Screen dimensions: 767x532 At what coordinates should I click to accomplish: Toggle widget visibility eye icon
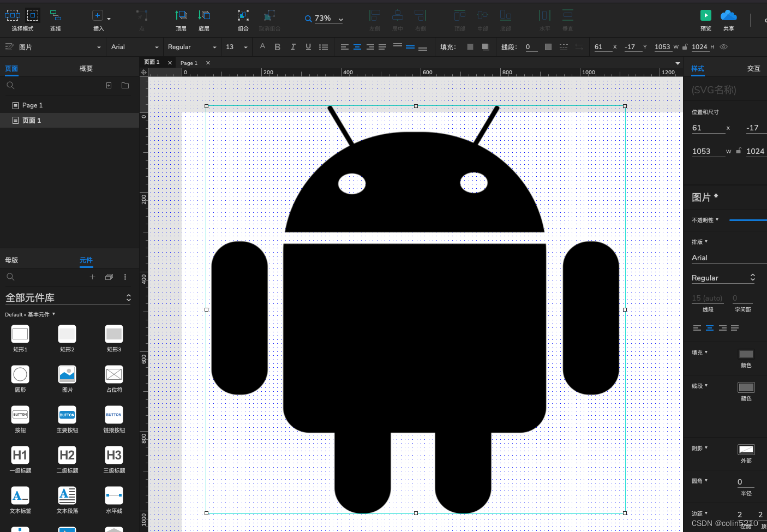click(x=724, y=47)
